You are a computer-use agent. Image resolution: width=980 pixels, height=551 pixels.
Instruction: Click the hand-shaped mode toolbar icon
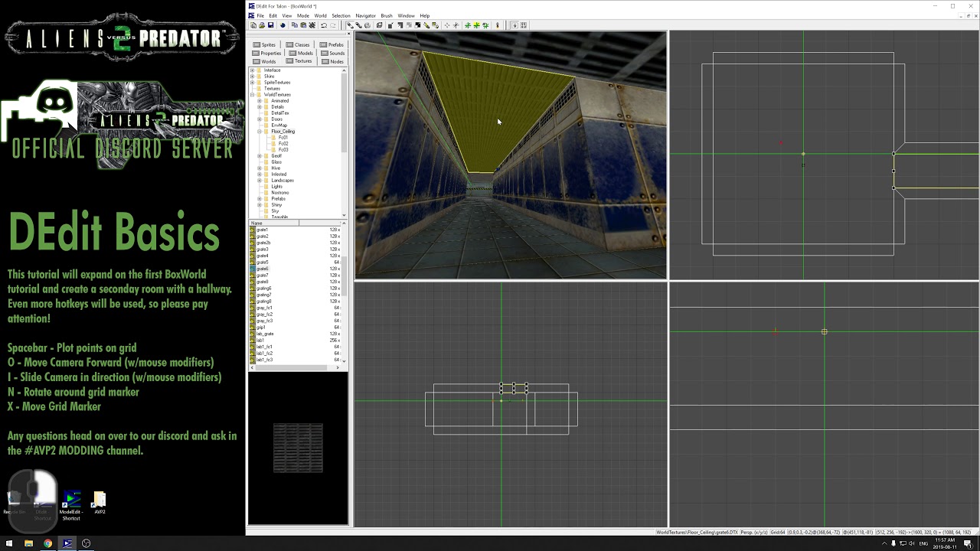coord(367,25)
